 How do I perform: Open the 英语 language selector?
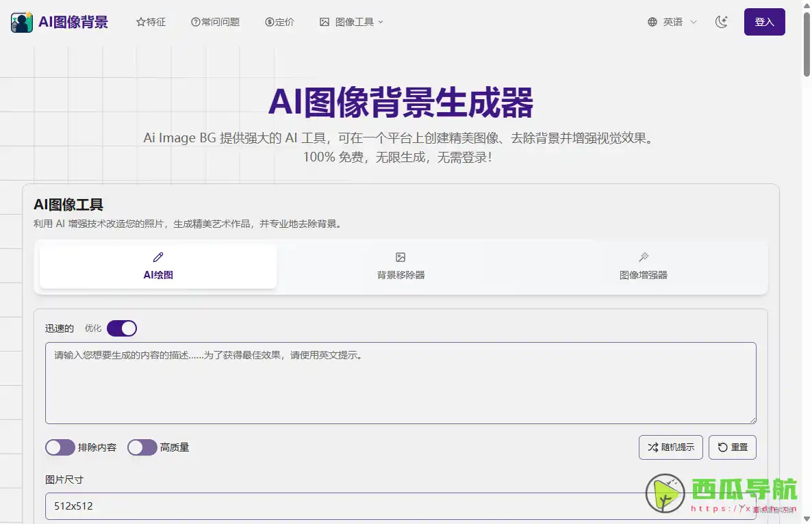672,22
